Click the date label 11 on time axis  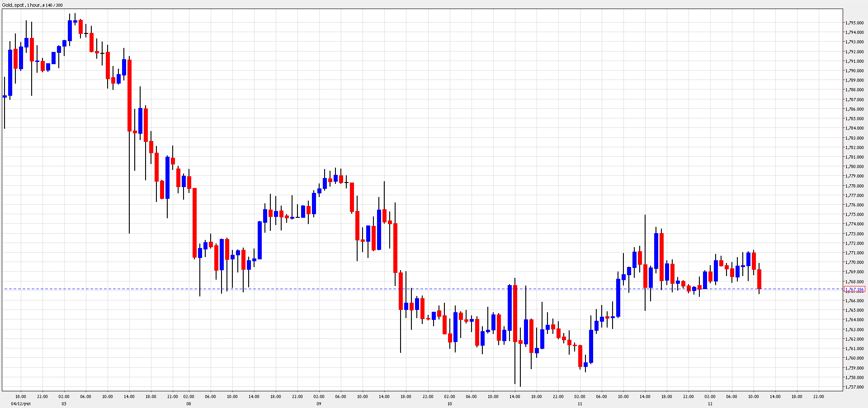(580, 404)
